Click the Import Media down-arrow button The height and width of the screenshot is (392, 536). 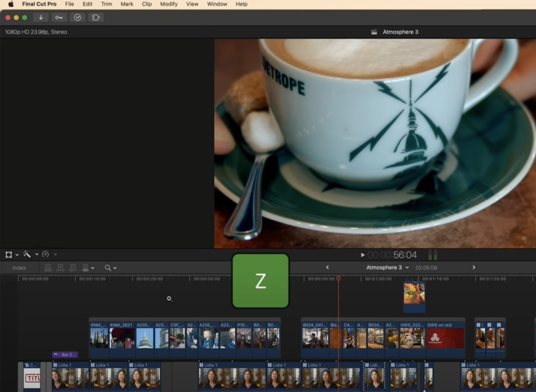click(x=41, y=17)
